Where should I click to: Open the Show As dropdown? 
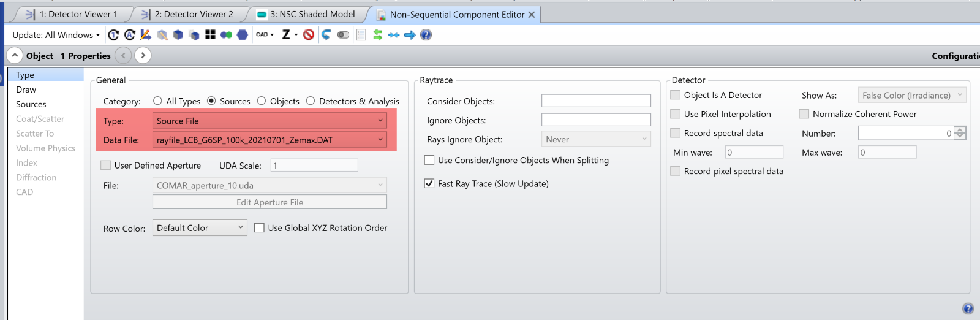912,95
